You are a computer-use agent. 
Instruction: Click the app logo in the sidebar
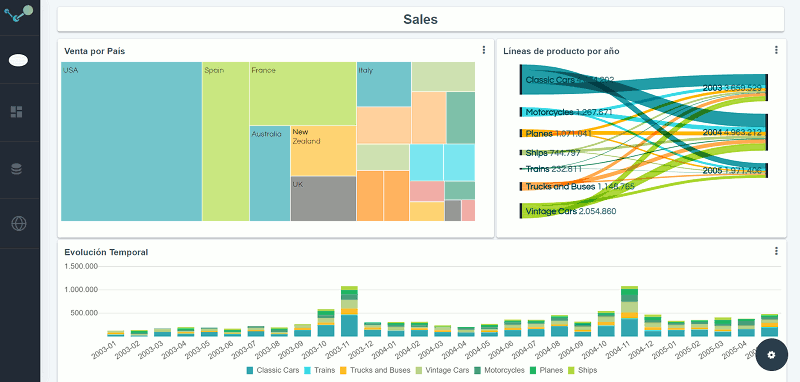coord(19,14)
